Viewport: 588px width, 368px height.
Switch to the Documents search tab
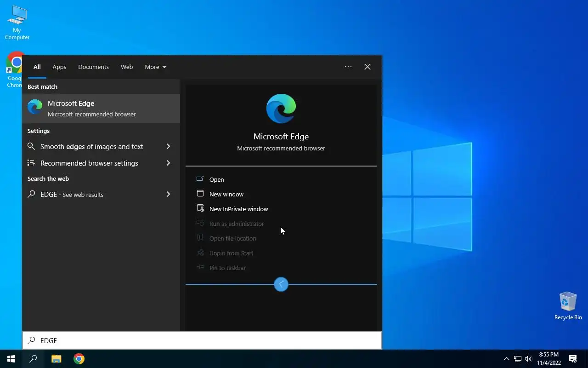click(x=93, y=67)
